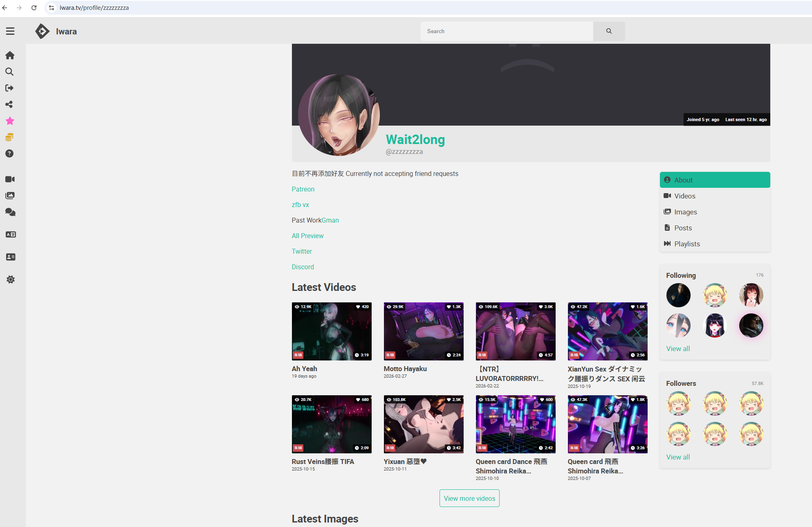Click into the Search text field
812x527 pixels.
click(507, 31)
